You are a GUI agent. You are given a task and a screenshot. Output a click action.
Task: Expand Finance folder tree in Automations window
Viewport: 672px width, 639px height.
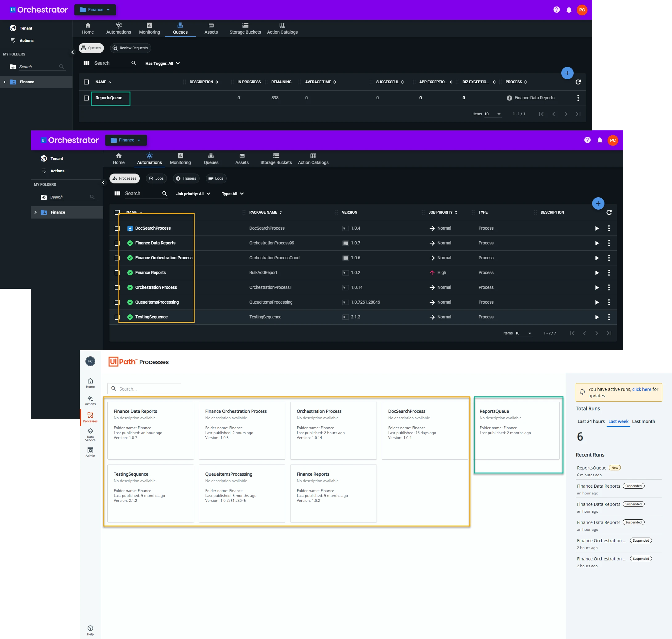point(35,213)
